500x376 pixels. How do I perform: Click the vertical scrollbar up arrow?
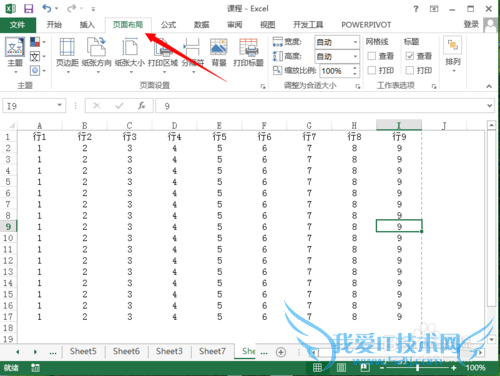[491, 125]
